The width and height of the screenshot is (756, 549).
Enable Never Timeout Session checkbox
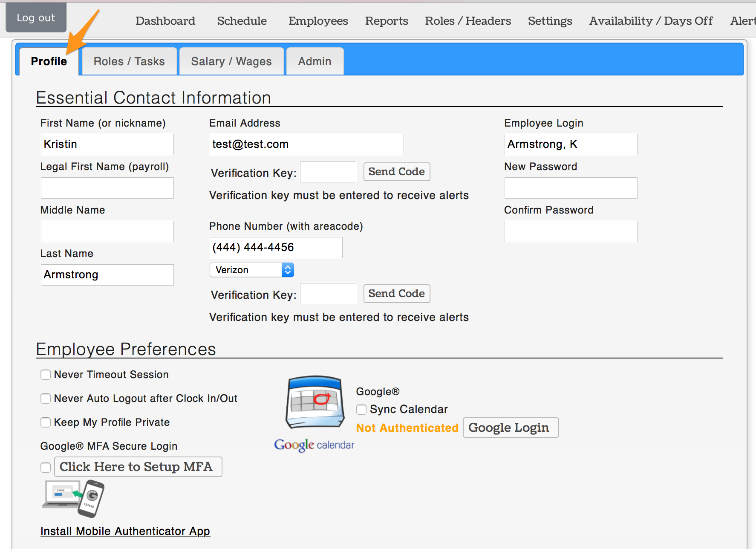coord(46,375)
